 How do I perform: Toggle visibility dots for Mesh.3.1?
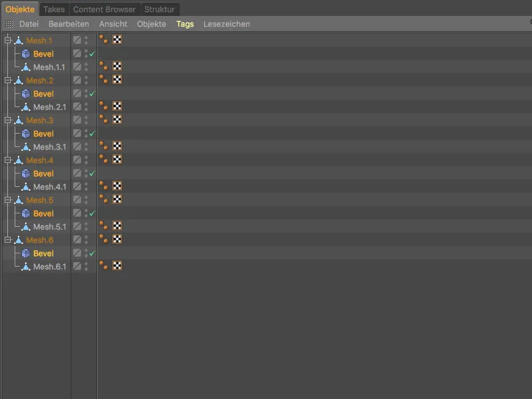(86, 147)
